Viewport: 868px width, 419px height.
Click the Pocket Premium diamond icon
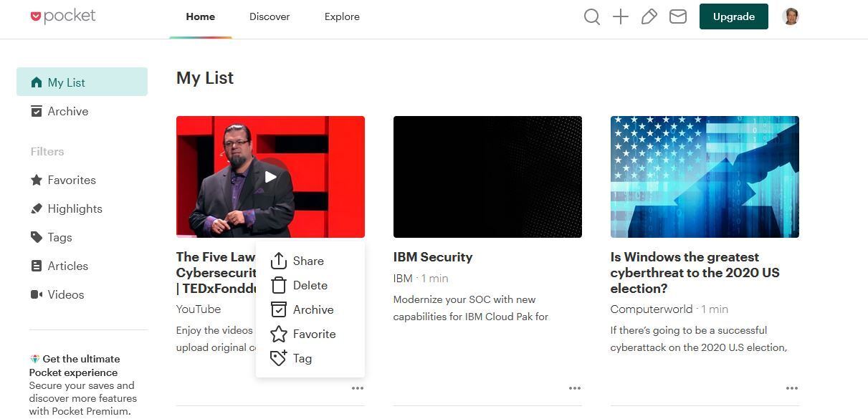pyautogui.click(x=34, y=359)
